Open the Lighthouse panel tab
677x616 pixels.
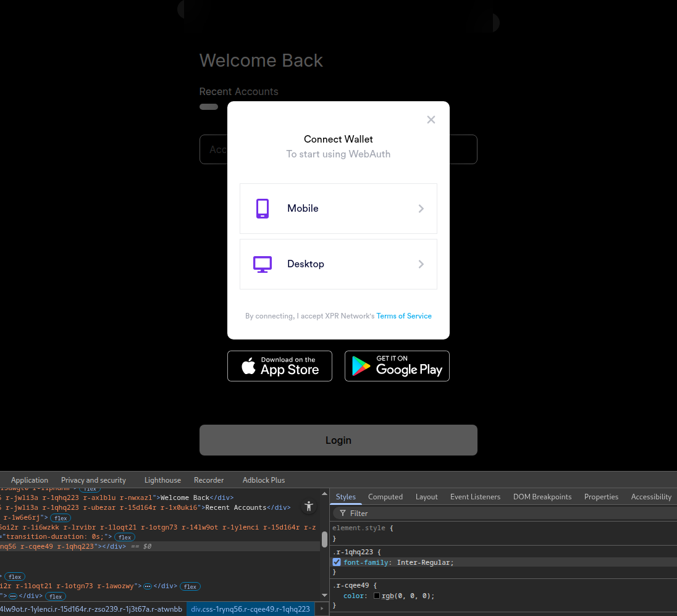pyautogui.click(x=162, y=480)
